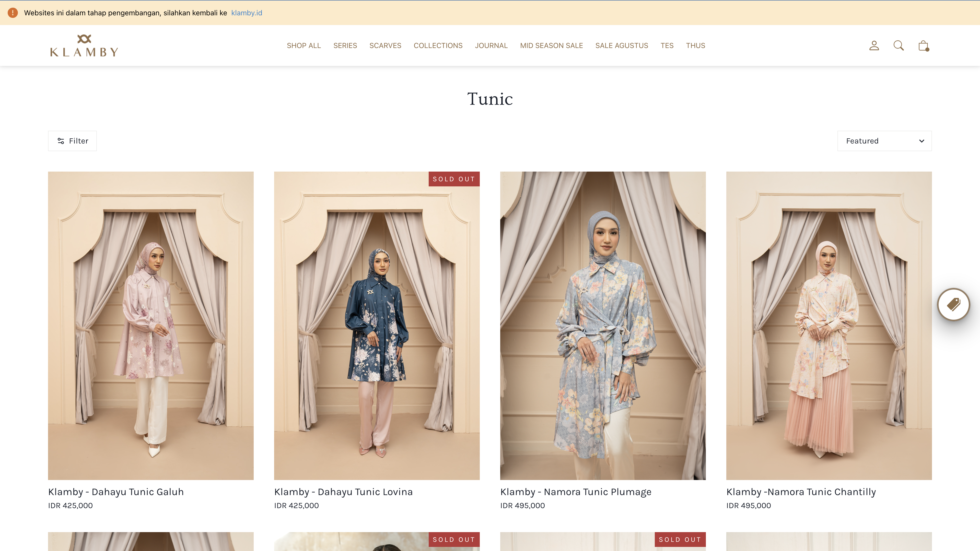Click the Namora Tunic Chantilly product photo
Image resolution: width=980 pixels, height=551 pixels.
click(x=829, y=326)
